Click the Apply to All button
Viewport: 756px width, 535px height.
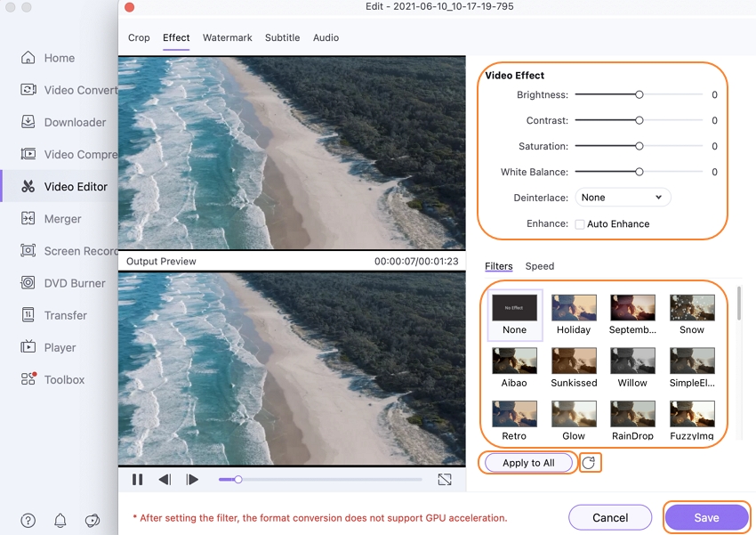tap(528, 463)
